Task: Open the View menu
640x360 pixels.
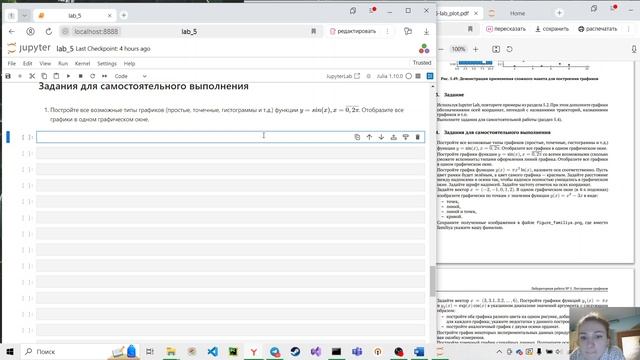Action: point(45,64)
